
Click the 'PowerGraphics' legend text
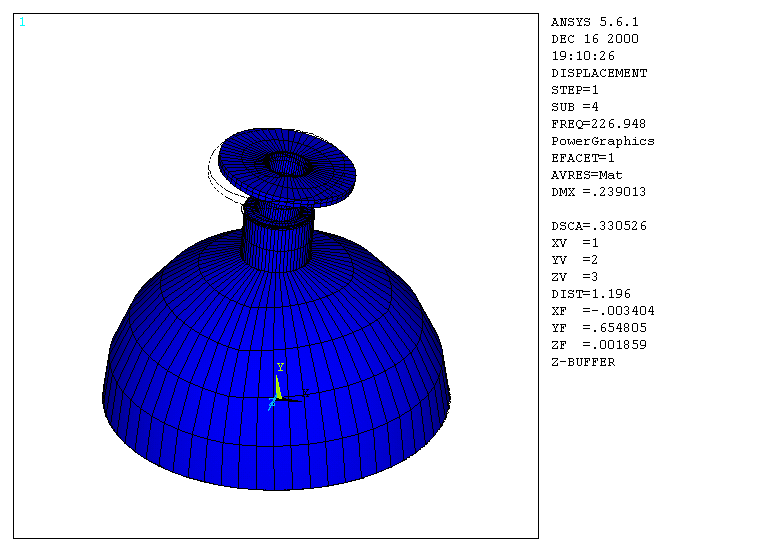click(603, 141)
